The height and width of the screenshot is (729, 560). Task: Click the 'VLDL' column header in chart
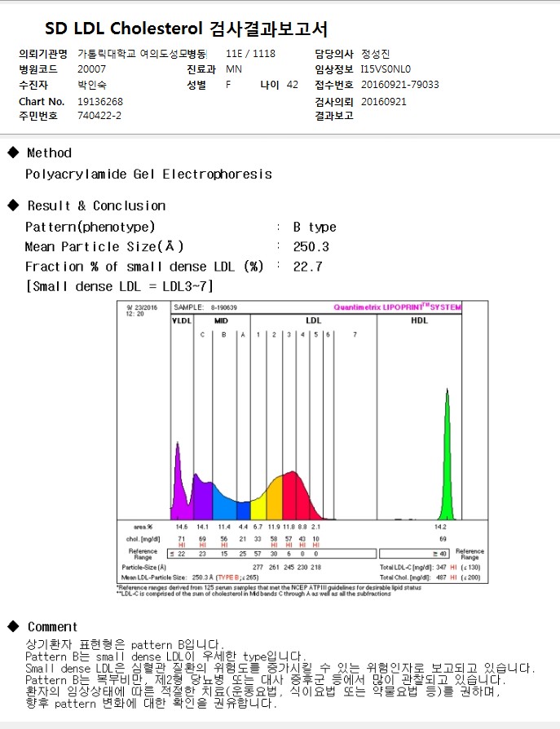[x=182, y=320]
